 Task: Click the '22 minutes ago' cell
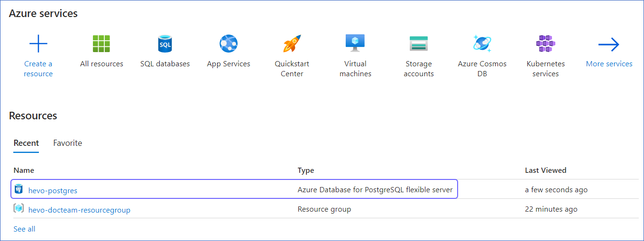tap(551, 209)
